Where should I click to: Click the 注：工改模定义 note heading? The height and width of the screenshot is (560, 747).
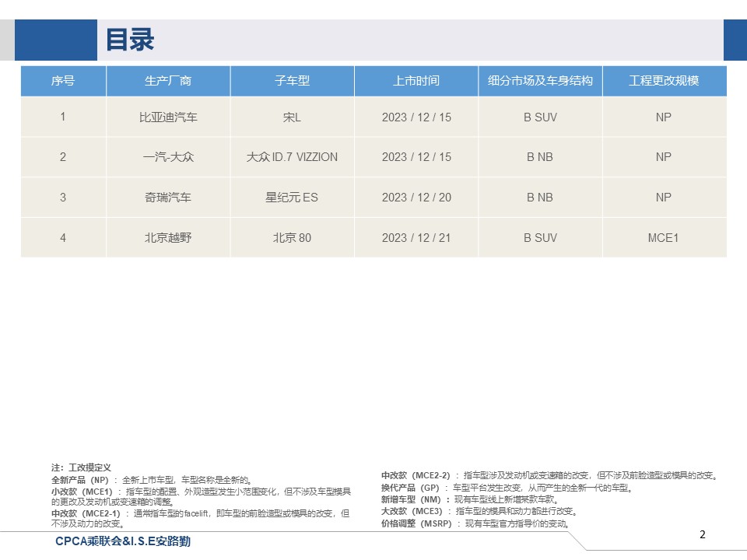pyautogui.click(x=81, y=467)
